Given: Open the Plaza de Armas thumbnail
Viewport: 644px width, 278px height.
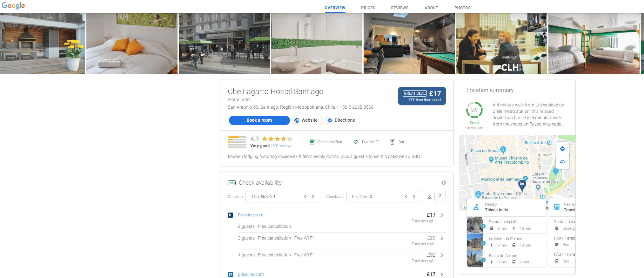Looking at the screenshot, I should tap(475, 259).
